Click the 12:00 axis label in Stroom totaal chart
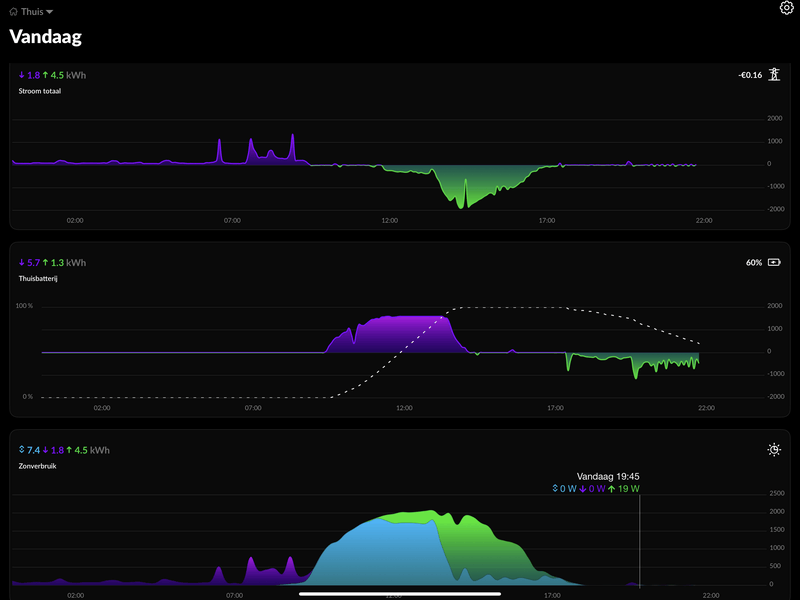Screen dimensions: 800x600 point(390,220)
